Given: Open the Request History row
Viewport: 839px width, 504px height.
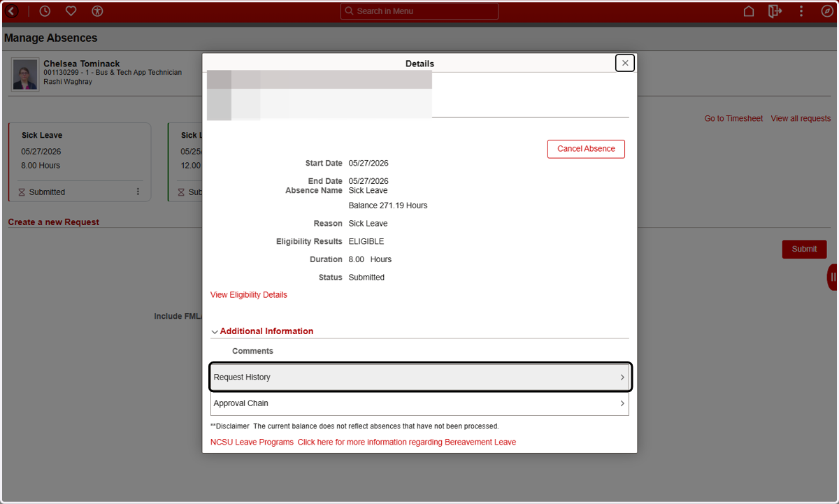Looking at the screenshot, I should 421,377.
